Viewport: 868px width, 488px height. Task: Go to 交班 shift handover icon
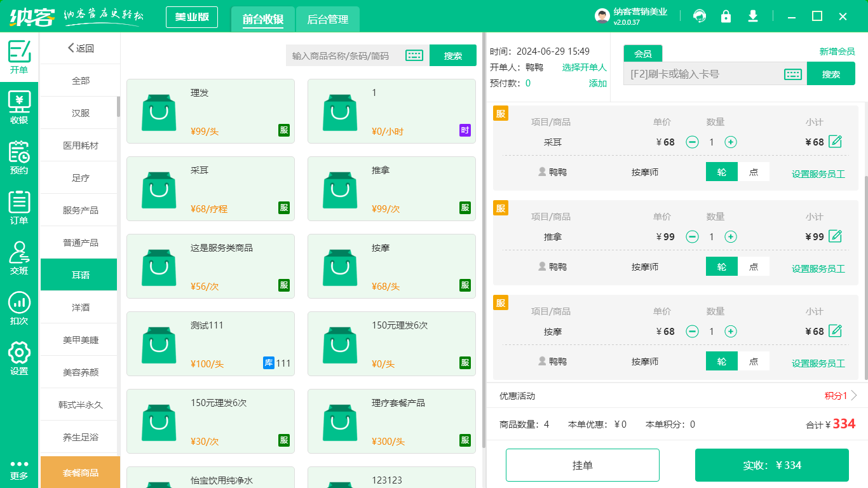click(19, 259)
